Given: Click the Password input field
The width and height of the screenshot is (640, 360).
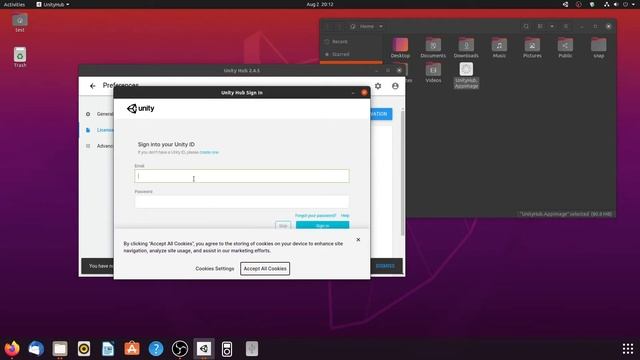Looking at the screenshot, I should (x=242, y=202).
